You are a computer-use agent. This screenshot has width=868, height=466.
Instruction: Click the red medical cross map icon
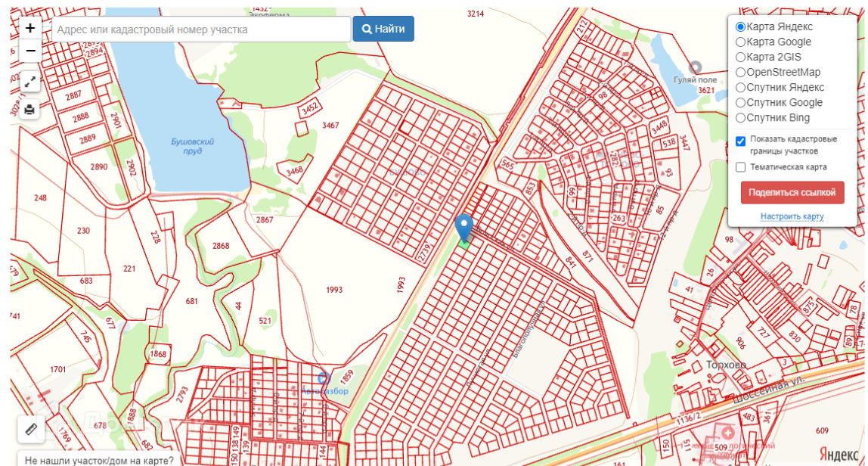tap(729, 433)
